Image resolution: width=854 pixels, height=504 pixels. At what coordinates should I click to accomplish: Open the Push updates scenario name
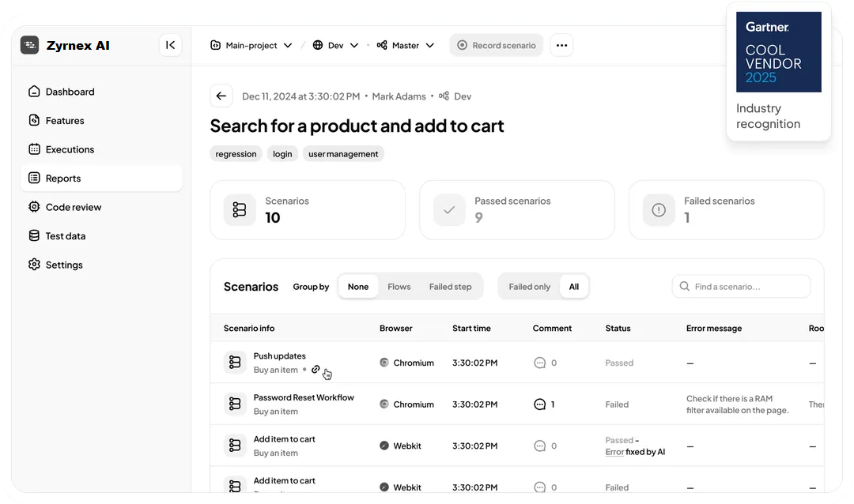(279, 356)
